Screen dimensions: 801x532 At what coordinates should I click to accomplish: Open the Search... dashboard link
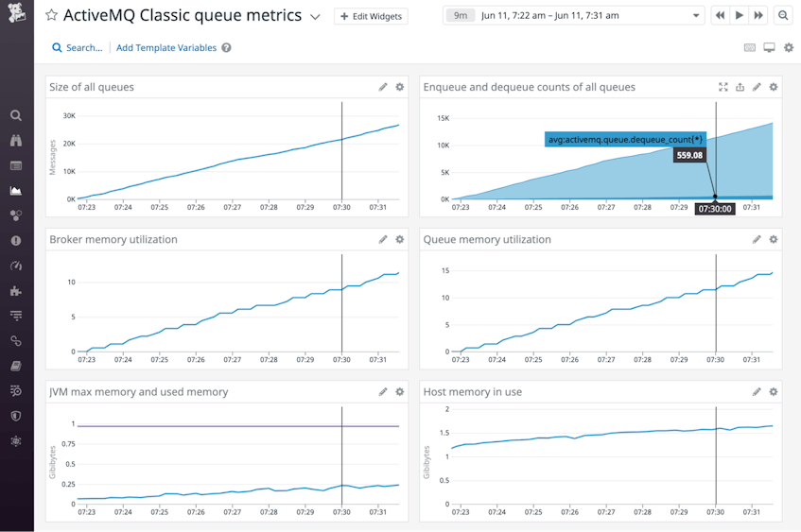(78, 48)
